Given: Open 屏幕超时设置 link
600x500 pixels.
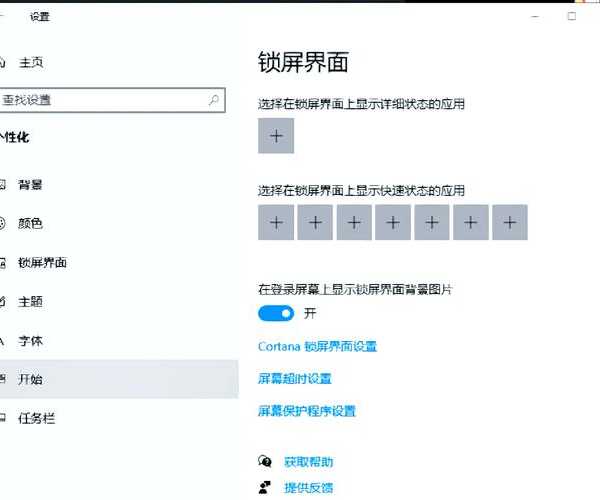Looking at the screenshot, I should tap(294, 379).
